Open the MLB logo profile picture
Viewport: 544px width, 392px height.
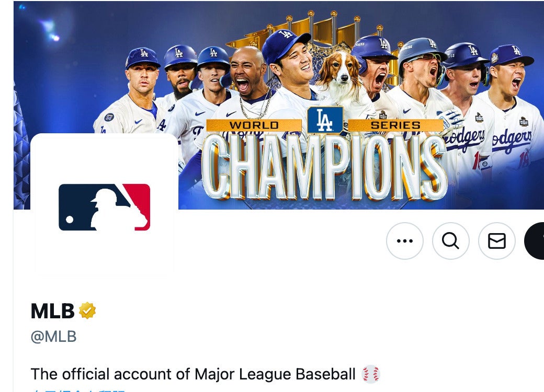[105, 207]
